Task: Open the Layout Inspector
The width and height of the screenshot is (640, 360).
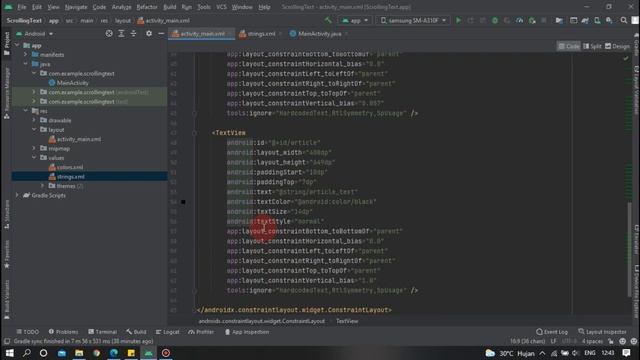Action: pos(602,332)
